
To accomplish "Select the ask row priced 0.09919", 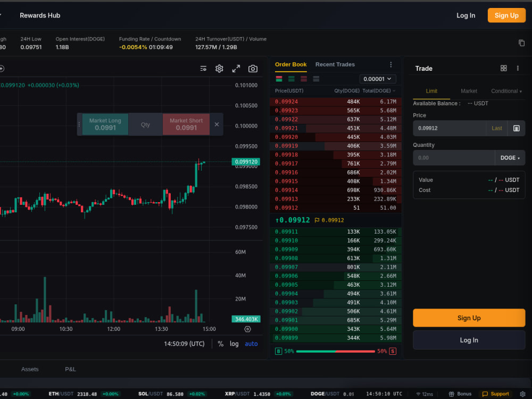I will click(x=336, y=146).
